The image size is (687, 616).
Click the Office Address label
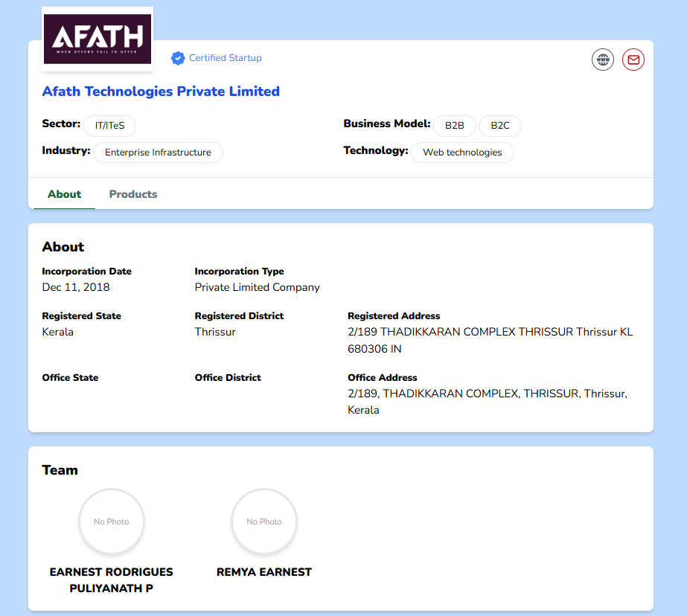click(383, 377)
